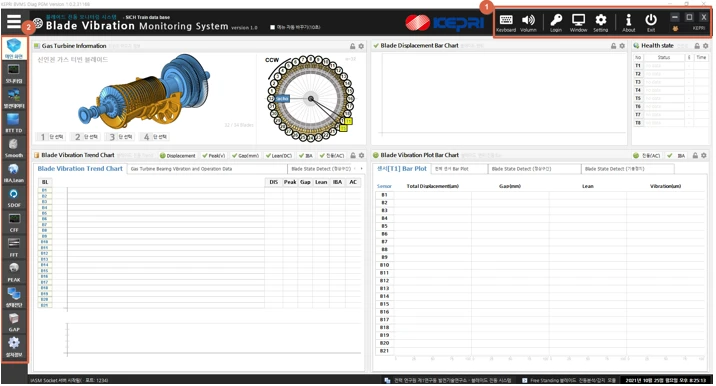Select the FFT sidebar icon
The height and width of the screenshot is (386, 716).
coord(14,247)
